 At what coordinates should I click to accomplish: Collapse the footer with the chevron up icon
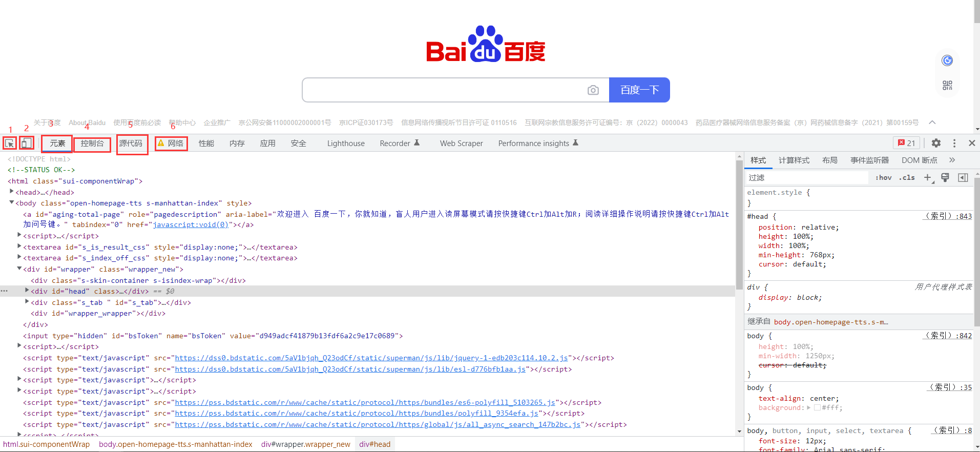pyautogui.click(x=932, y=122)
